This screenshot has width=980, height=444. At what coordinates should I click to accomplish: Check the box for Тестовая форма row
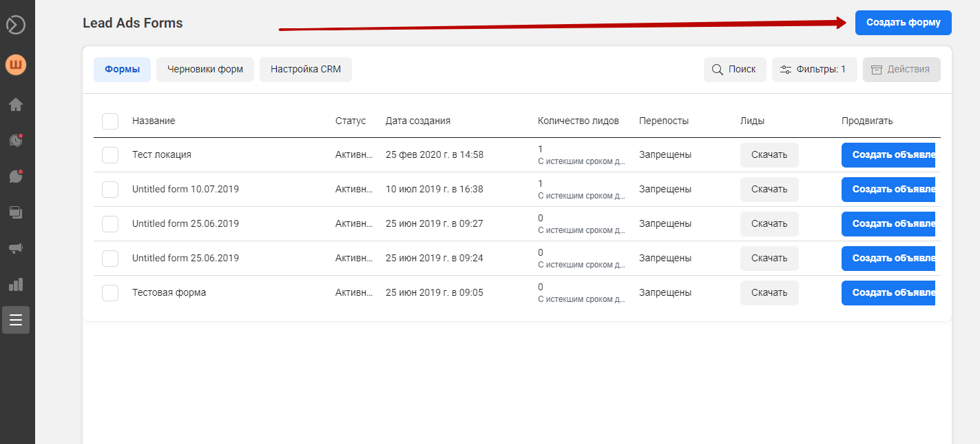pos(110,293)
